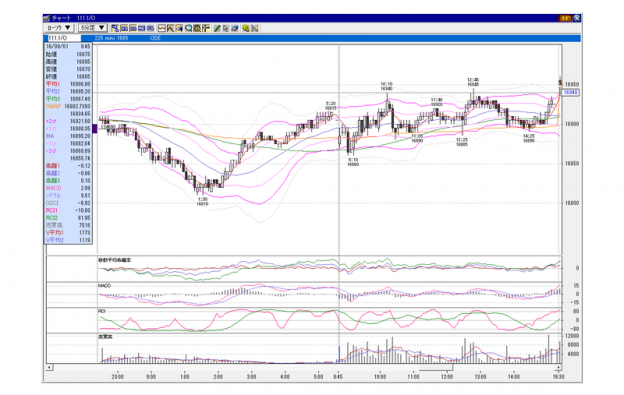Click the RCI panel label
The image size is (624, 395).
click(x=101, y=311)
